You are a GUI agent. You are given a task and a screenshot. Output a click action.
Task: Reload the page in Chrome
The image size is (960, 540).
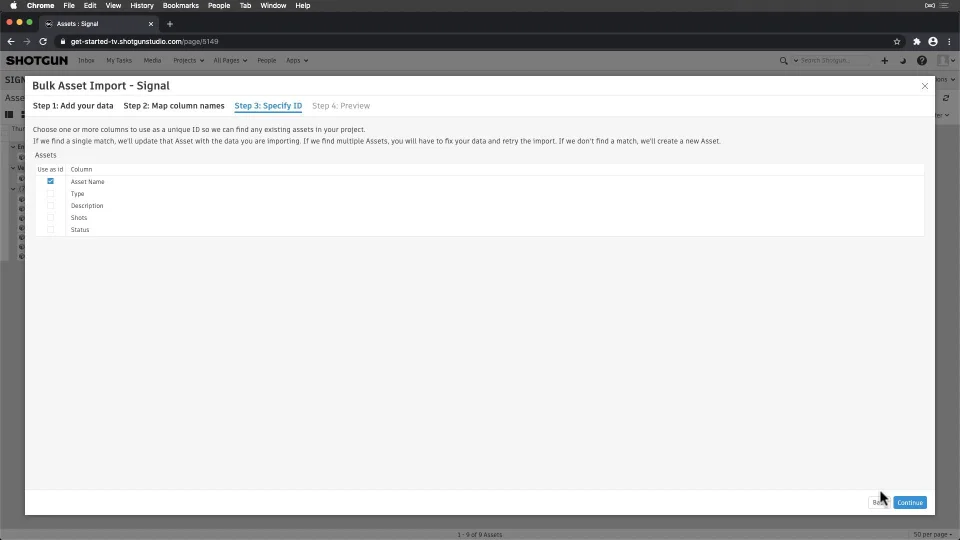[43, 42]
